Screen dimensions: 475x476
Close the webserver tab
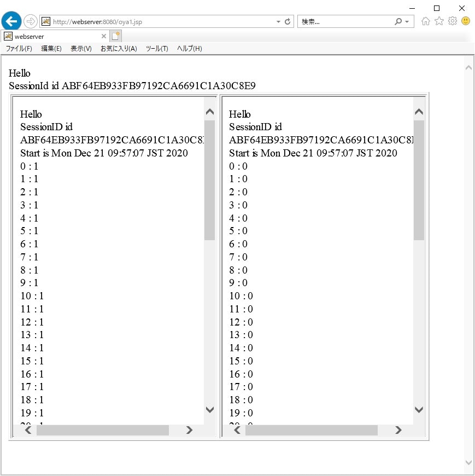[x=104, y=36]
